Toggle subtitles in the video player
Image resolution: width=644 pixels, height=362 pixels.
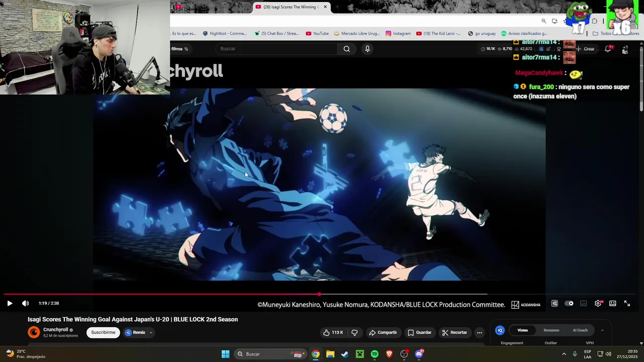click(x=584, y=303)
